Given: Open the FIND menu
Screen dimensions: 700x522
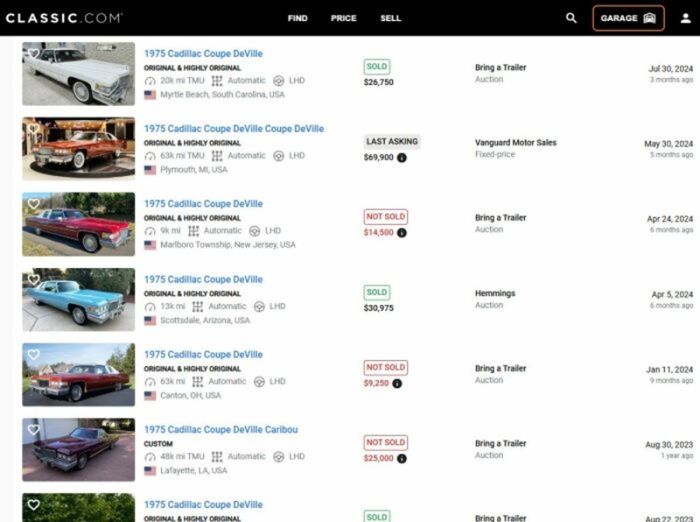Looking at the screenshot, I should [x=297, y=18].
